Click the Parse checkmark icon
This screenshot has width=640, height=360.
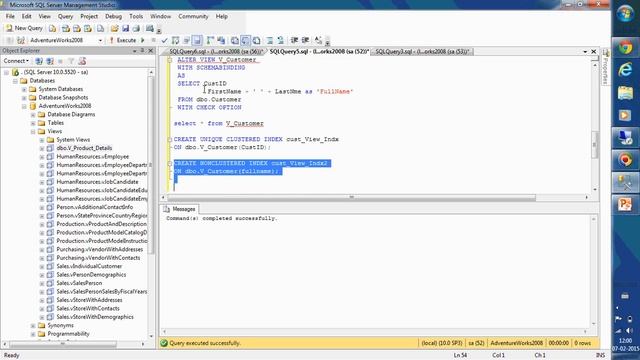[x=164, y=40]
